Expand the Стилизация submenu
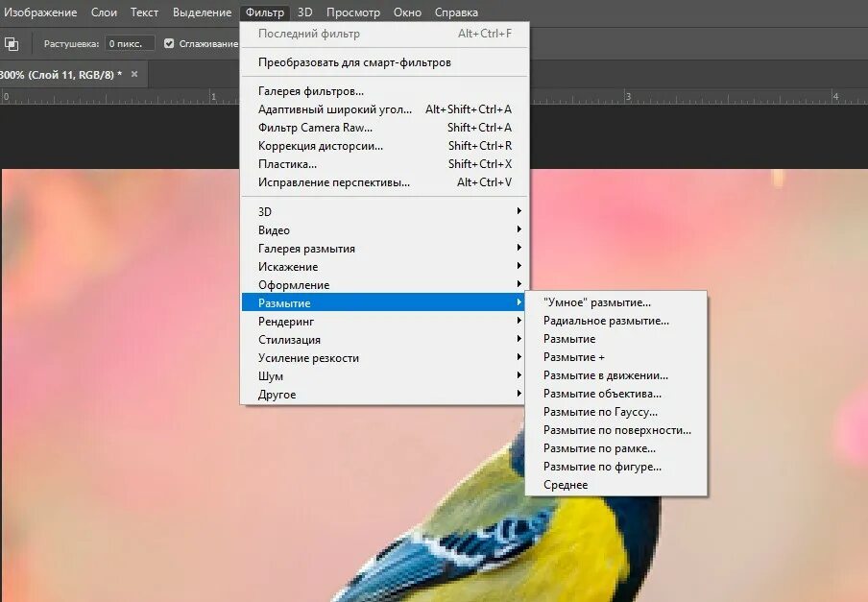868x602 pixels. pyautogui.click(x=383, y=340)
